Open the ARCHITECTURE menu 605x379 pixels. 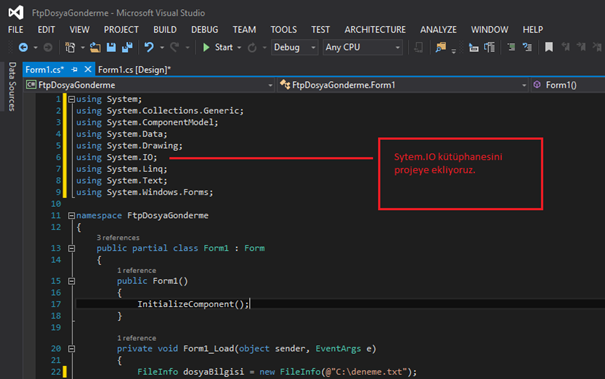(x=375, y=30)
